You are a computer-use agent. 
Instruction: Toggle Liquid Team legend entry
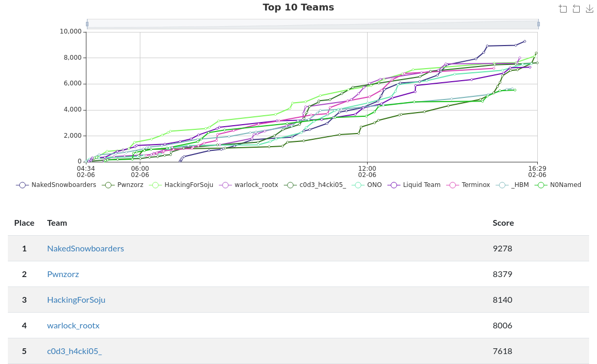(x=414, y=185)
